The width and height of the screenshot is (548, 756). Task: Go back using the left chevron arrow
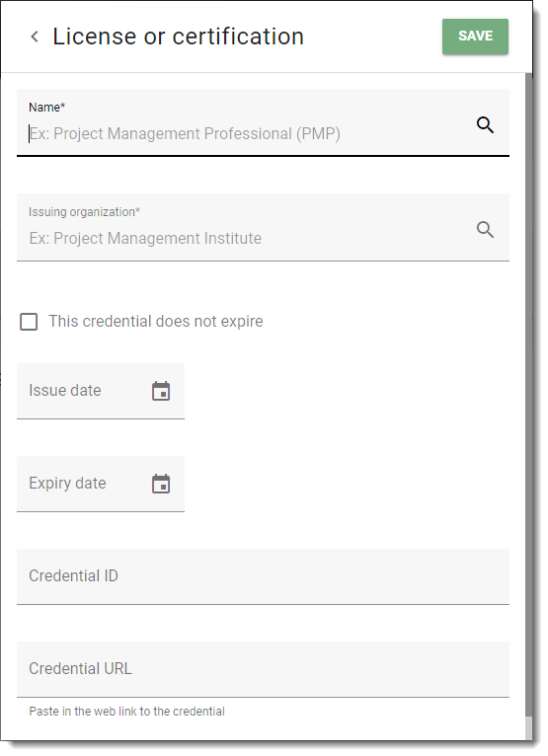pyautogui.click(x=35, y=37)
